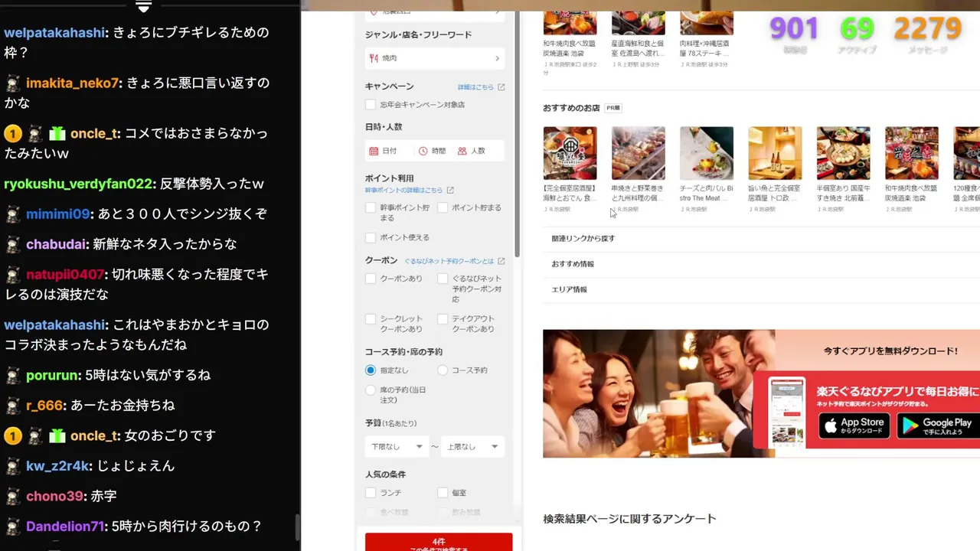Open the 上限なし budget dropdown
This screenshot has width=980, height=551.
472,447
